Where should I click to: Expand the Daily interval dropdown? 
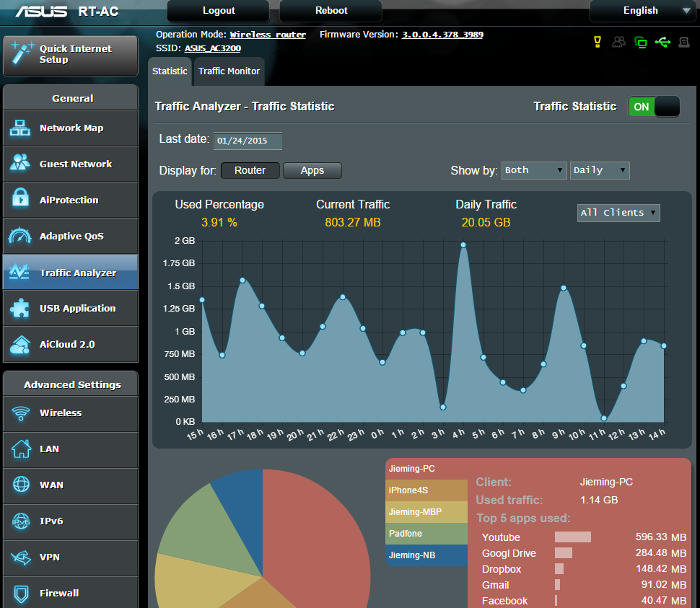(x=600, y=170)
